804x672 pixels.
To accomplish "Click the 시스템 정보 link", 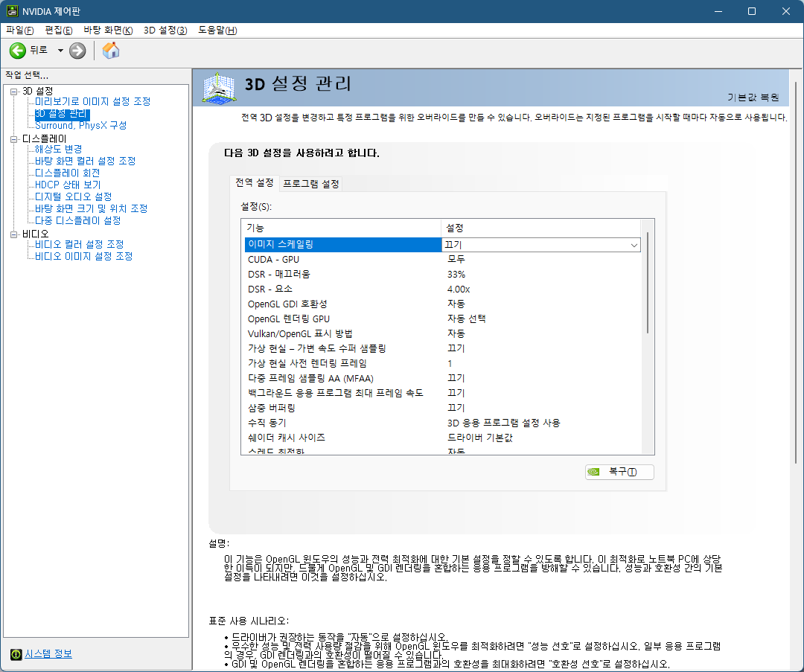I will 48,654.
